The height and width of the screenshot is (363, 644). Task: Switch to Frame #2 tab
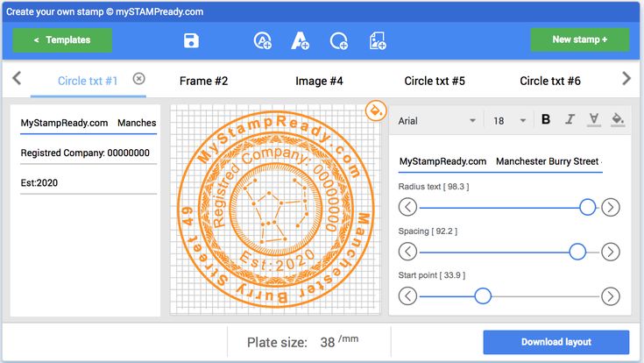pos(203,81)
